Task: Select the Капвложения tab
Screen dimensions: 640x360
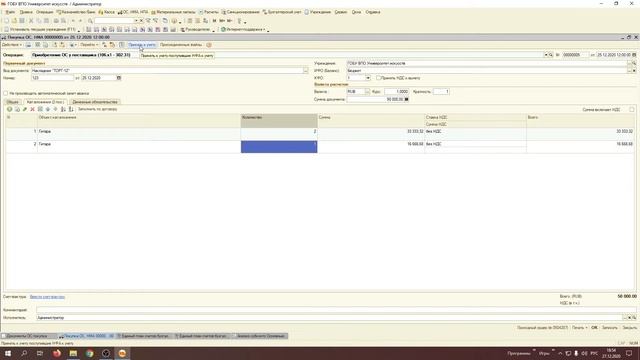Action: 44,102
